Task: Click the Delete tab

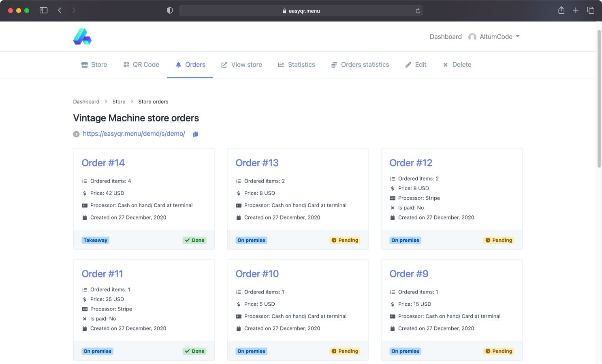Action: coord(457,65)
